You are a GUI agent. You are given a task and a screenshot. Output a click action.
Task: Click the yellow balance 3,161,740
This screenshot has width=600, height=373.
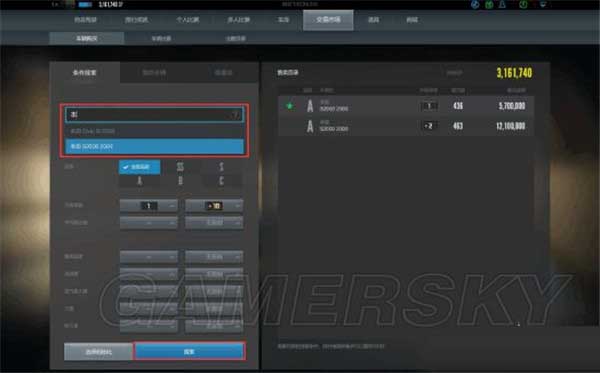pos(514,73)
